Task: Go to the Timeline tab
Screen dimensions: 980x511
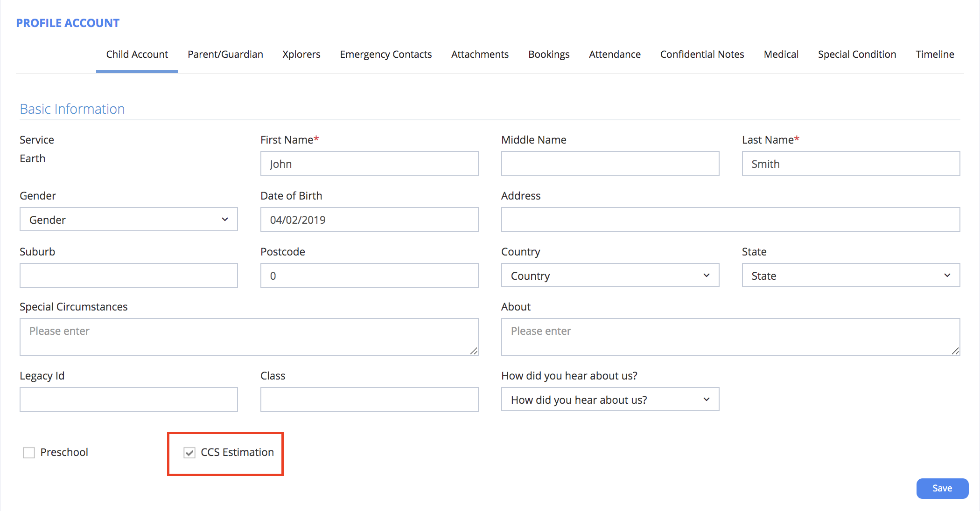Action: [x=935, y=55]
